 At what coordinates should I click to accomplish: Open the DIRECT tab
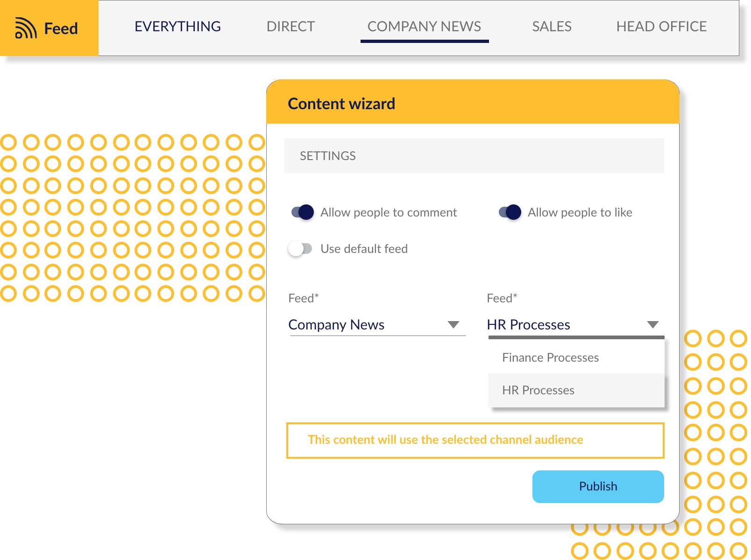coord(290,27)
